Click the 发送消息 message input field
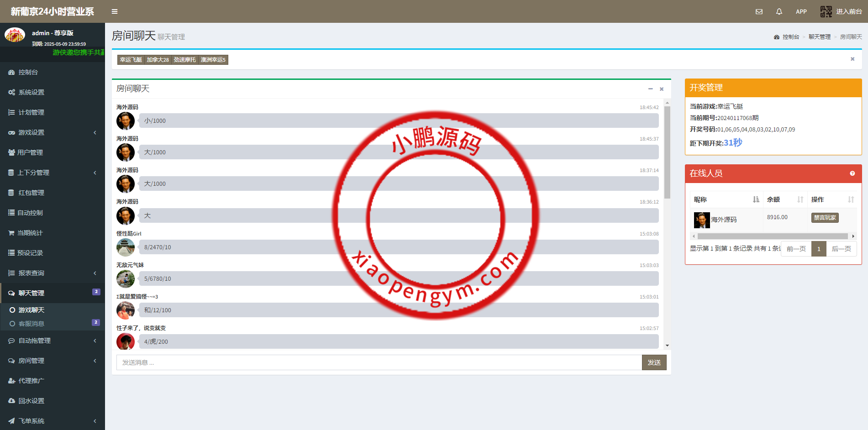The width and height of the screenshot is (868, 430). click(379, 362)
